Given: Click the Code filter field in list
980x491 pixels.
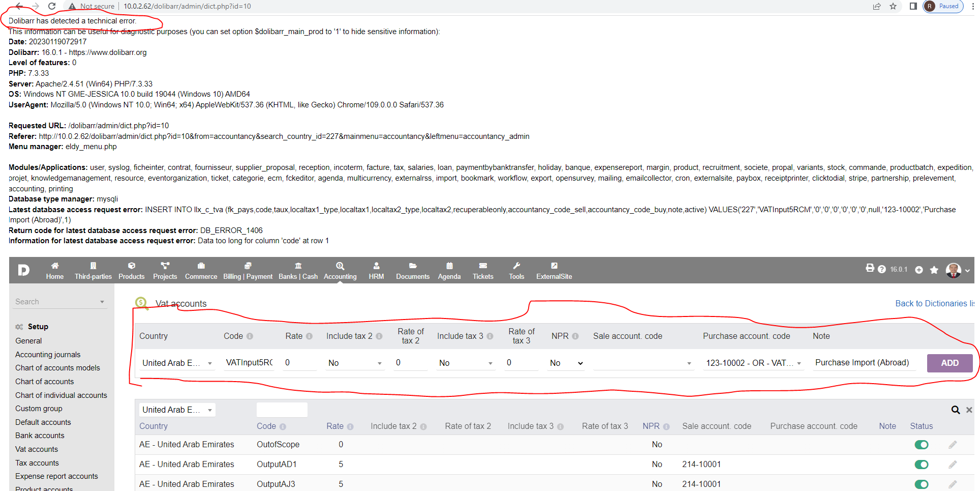Looking at the screenshot, I should [282, 410].
